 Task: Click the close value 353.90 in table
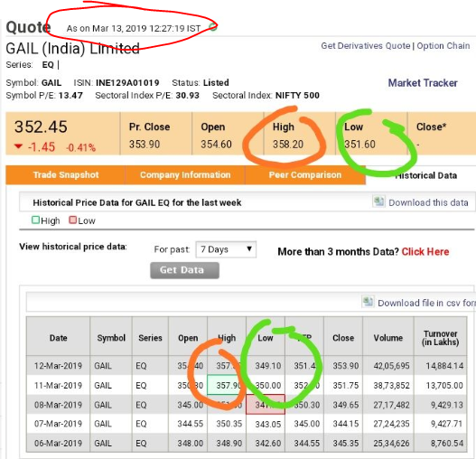pos(345,366)
